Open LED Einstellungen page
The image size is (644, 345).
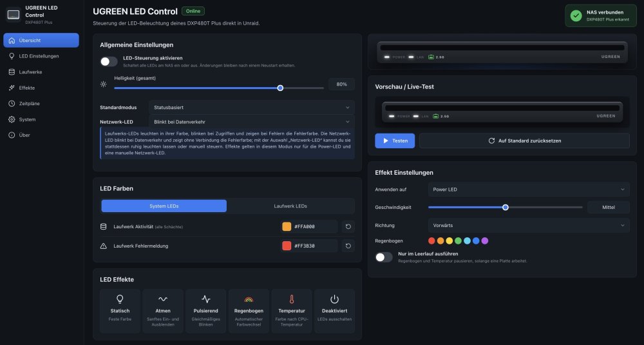tap(41, 56)
